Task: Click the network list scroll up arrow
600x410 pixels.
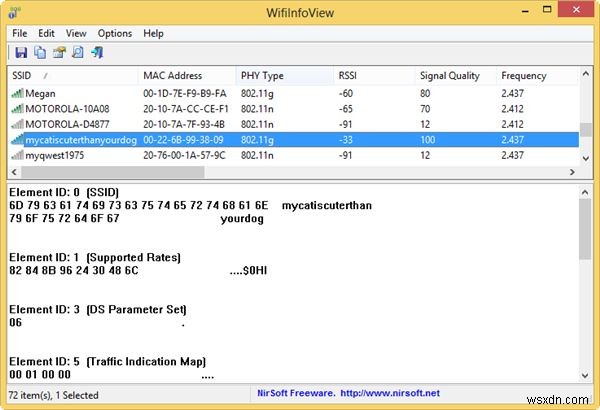Action: click(x=585, y=74)
